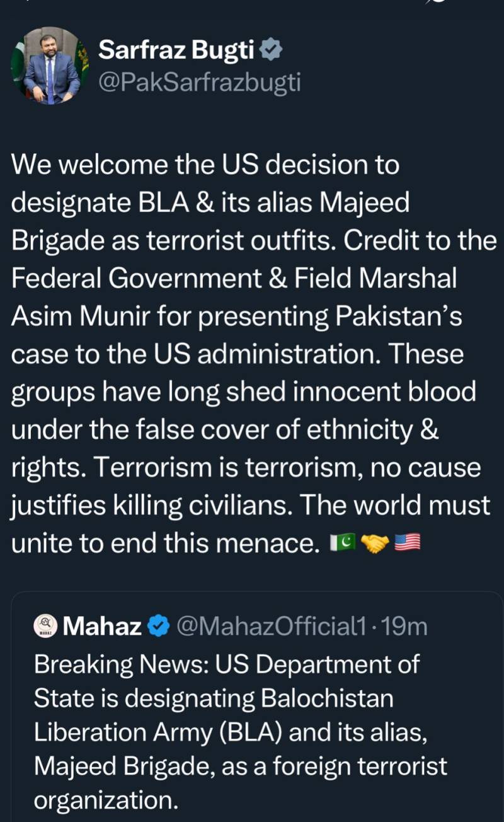
Task: Click the Mahaz account name
Action: pyautogui.click(x=103, y=626)
